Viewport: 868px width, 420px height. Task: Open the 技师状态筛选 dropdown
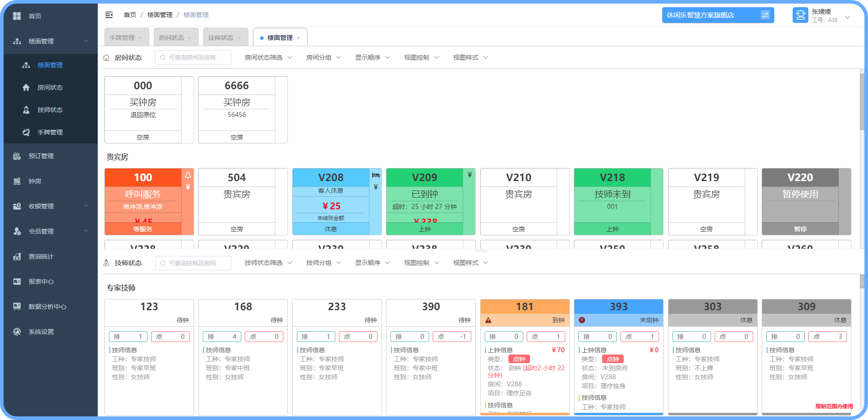tap(268, 263)
